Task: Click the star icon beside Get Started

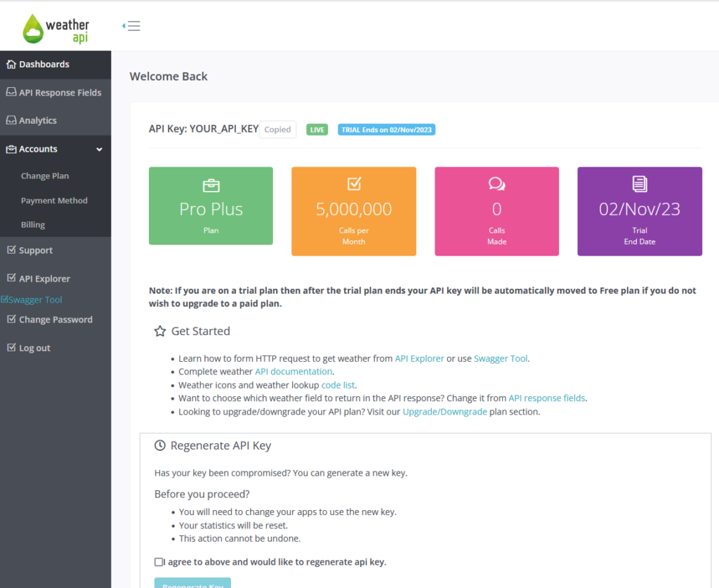Action: pos(160,331)
